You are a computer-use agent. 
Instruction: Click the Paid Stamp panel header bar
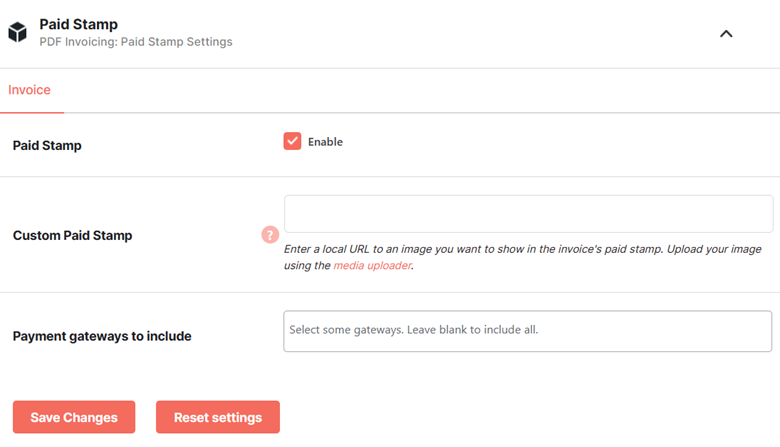pyautogui.click(x=390, y=34)
